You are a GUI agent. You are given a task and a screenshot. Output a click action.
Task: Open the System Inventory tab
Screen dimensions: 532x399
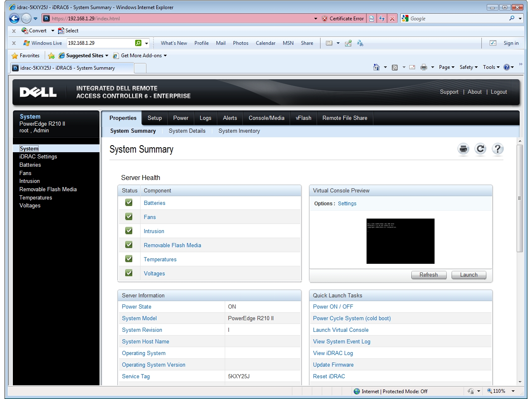coord(239,131)
